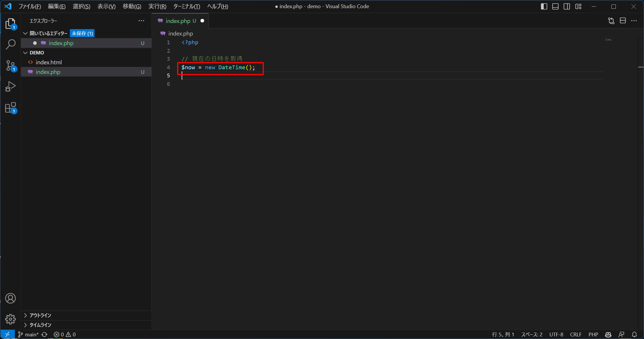The height and width of the screenshot is (339, 644).
Task: Toggle primary side bar layout icon
Action: click(544, 6)
